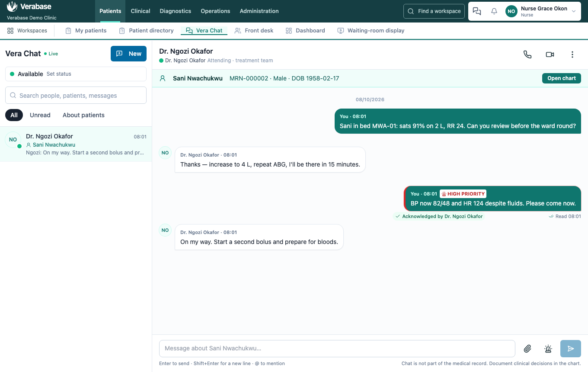Screen dimensions: 588x372
Task: Click the NO avatar beside the 'Thanks — increase to 4 L' message
Action: [165, 153]
